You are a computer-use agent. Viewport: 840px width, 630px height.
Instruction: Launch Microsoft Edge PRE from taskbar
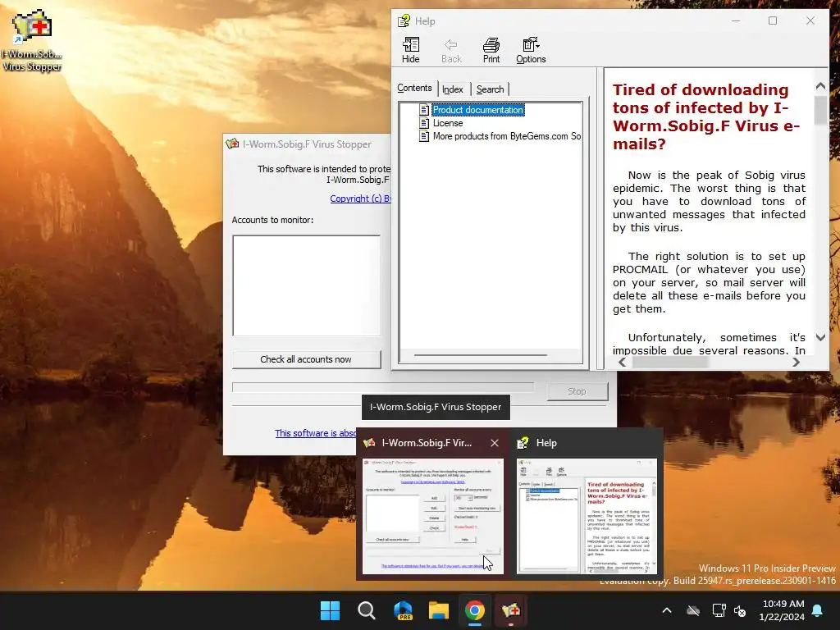point(403,610)
